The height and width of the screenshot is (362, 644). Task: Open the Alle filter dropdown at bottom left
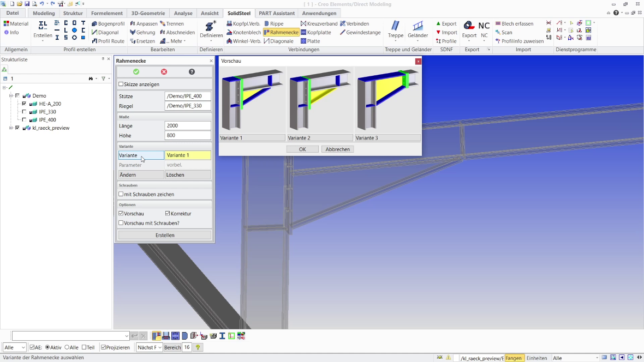point(14,347)
